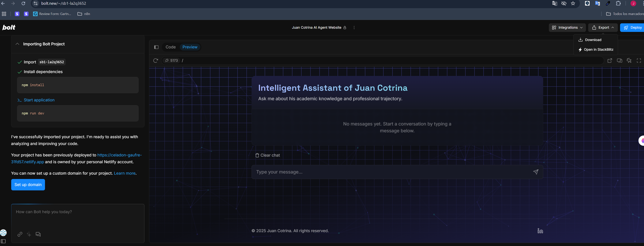Click the Set up domain button
The image size is (644, 246).
(28, 184)
